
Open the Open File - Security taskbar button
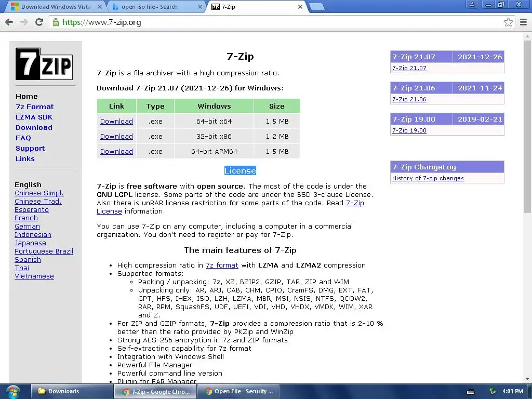[238, 392]
